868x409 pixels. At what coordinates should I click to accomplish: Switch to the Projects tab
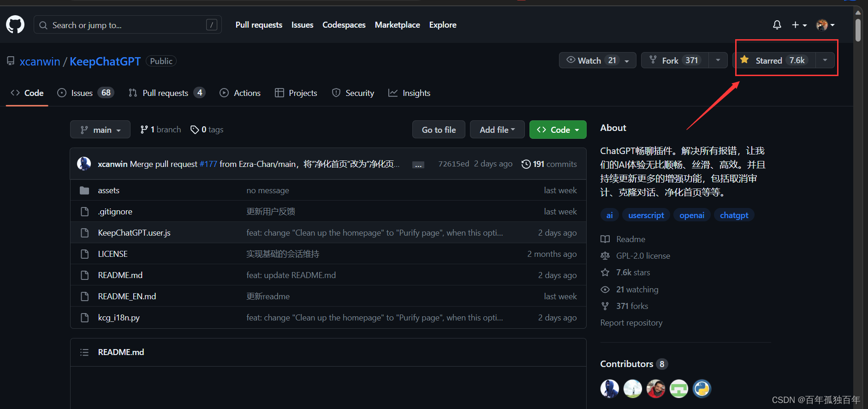click(296, 93)
